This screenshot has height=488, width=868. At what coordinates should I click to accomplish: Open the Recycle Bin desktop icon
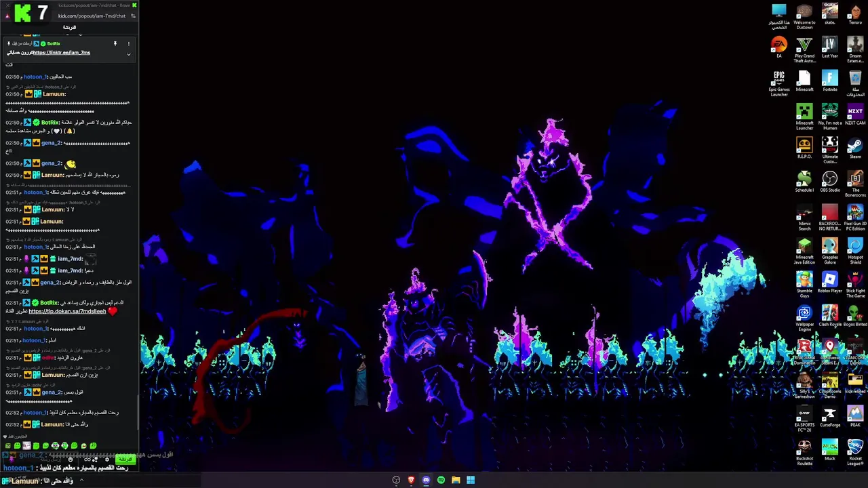855,83
